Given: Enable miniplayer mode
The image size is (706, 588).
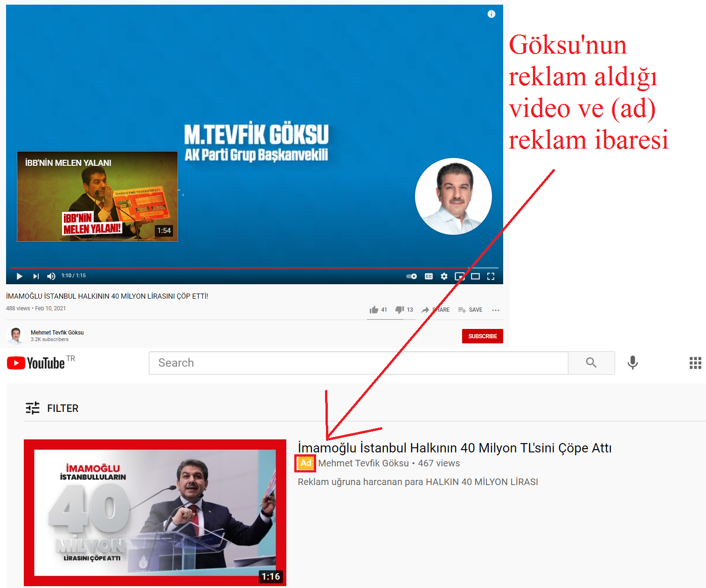Looking at the screenshot, I should click(460, 276).
